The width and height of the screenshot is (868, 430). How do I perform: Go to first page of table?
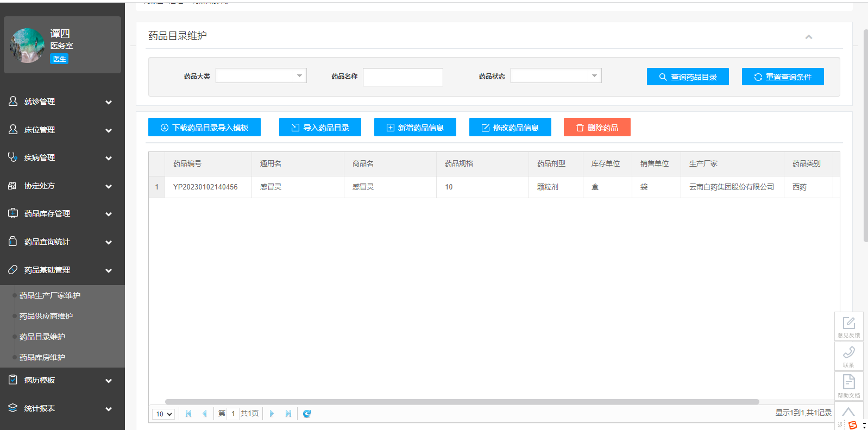(188, 414)
